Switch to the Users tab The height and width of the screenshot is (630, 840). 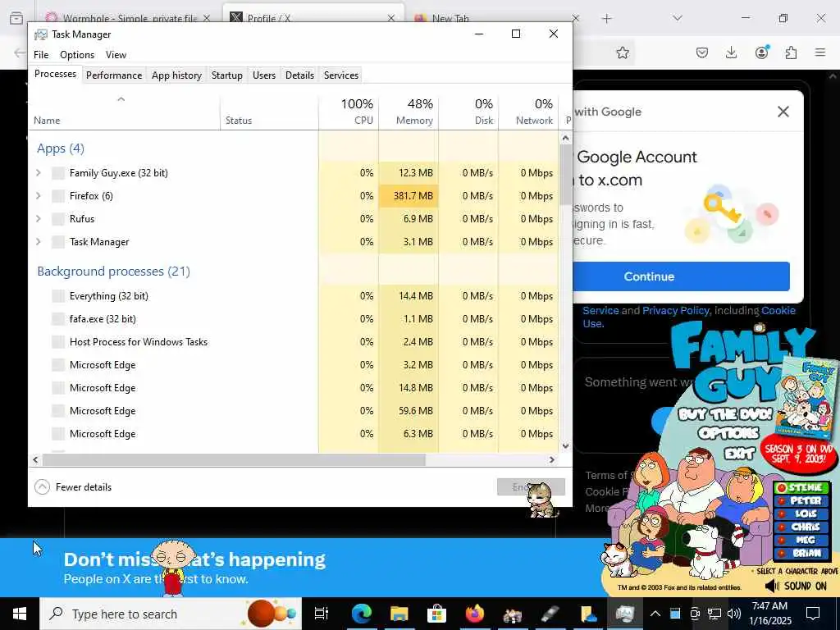[x=264, y=75]
